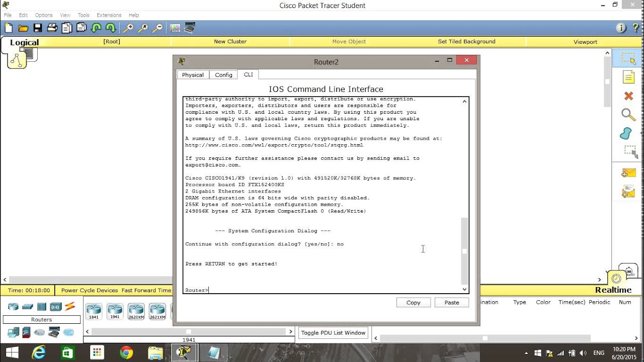The image size is (644, 362).
Task: Click the Paste button in Router2
Action: (452, 302)
